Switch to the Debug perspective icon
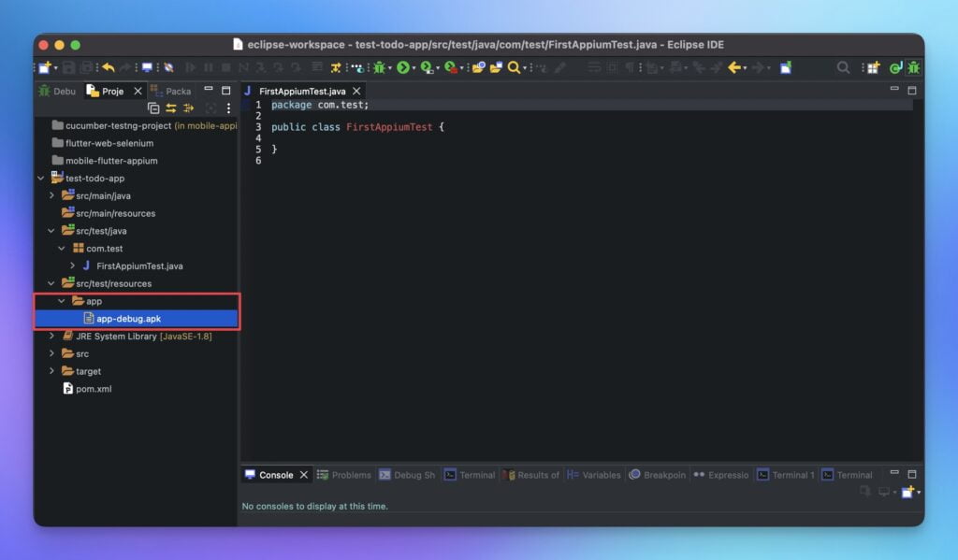 pos(914,68)
